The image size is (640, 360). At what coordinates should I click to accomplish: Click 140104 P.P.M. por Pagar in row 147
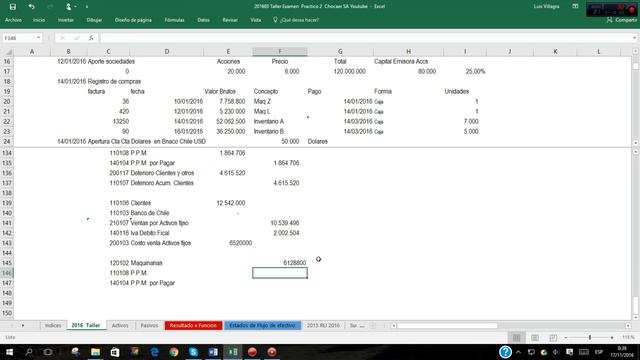[142, 283]
